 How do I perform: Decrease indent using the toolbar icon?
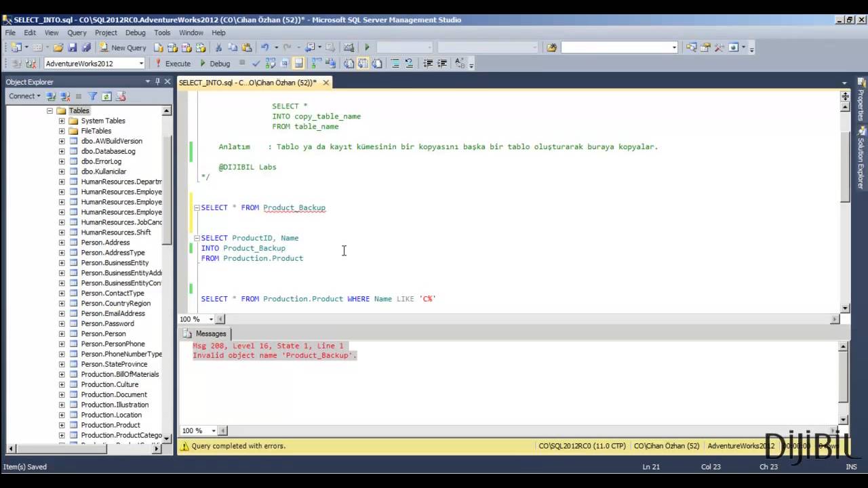click(x=428, y=63)
